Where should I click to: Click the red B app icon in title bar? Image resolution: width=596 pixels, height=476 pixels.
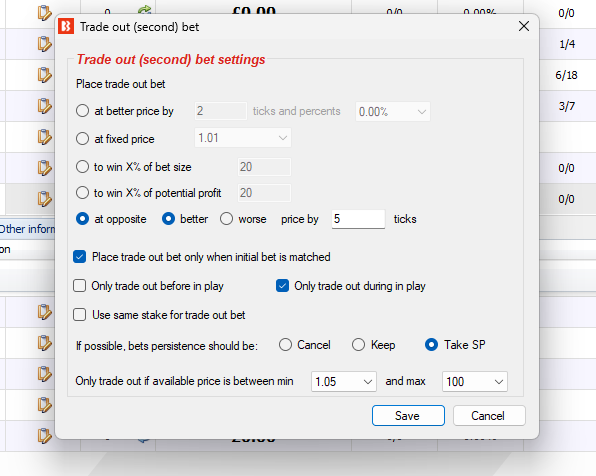coord(66,26)
